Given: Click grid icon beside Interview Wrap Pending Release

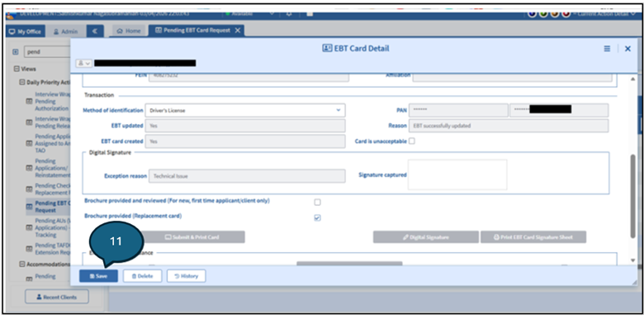Looking at the screenshot, I should [29, 122].
